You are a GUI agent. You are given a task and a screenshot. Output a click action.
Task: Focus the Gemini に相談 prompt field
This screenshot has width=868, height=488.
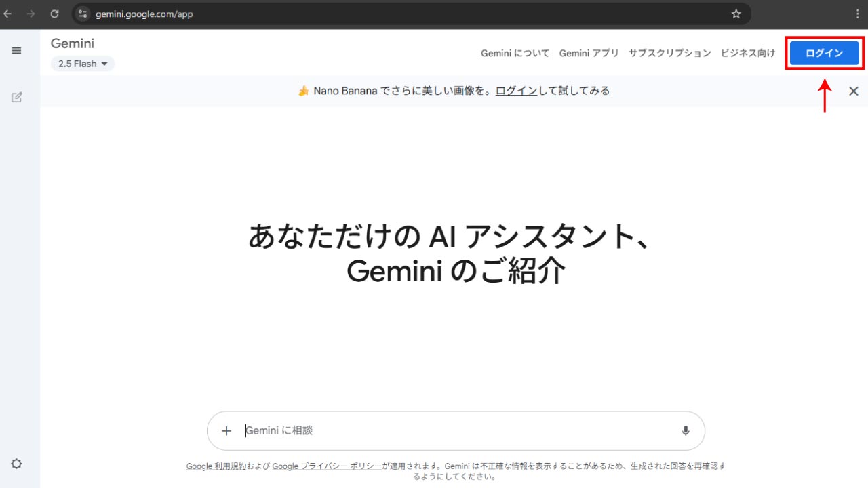tap(456, 430)
